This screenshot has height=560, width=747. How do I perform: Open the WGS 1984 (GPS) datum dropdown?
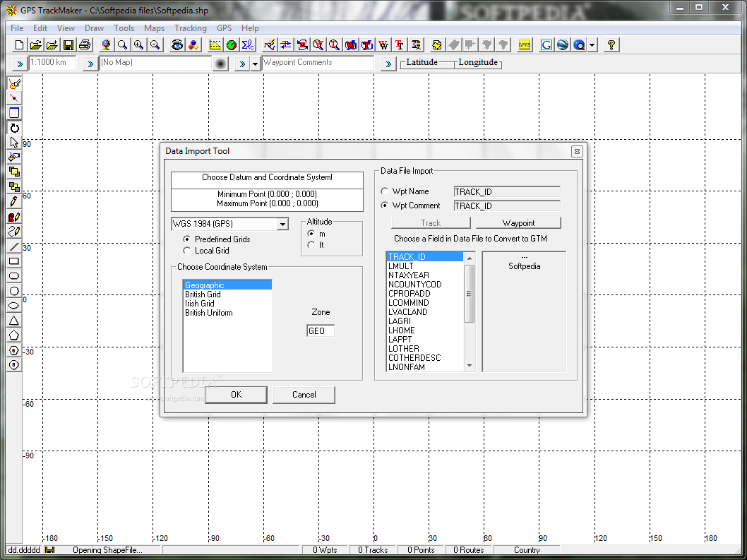282,224
